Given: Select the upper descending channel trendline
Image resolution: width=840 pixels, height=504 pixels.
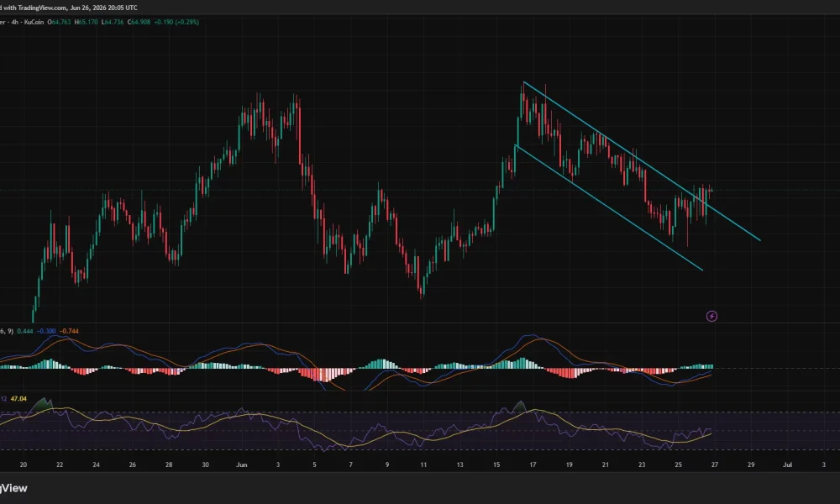Looking at the screenshot, I should coord(642,161).
